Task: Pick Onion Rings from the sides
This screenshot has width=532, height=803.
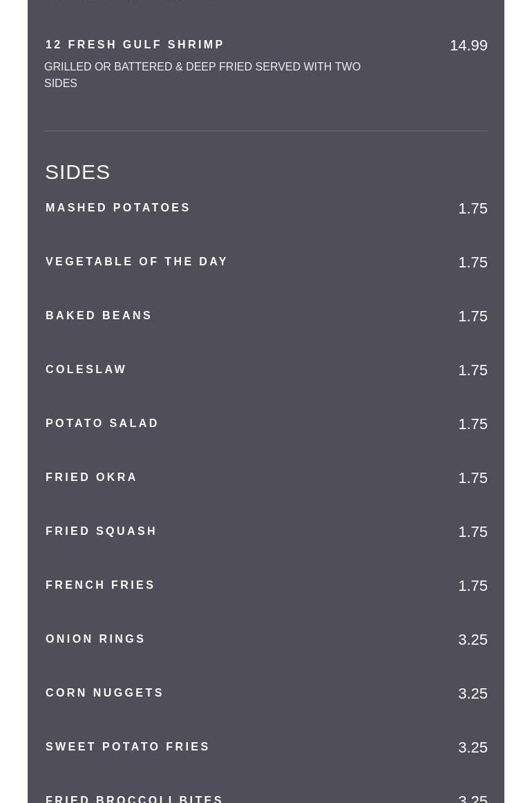Action: [95, 639]
